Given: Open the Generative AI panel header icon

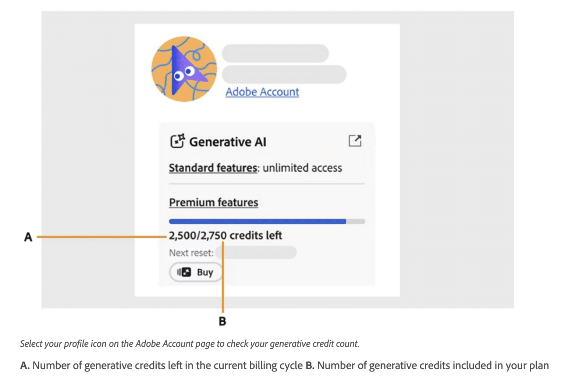Looking at the screenshot, I should (x=178, y=140).
